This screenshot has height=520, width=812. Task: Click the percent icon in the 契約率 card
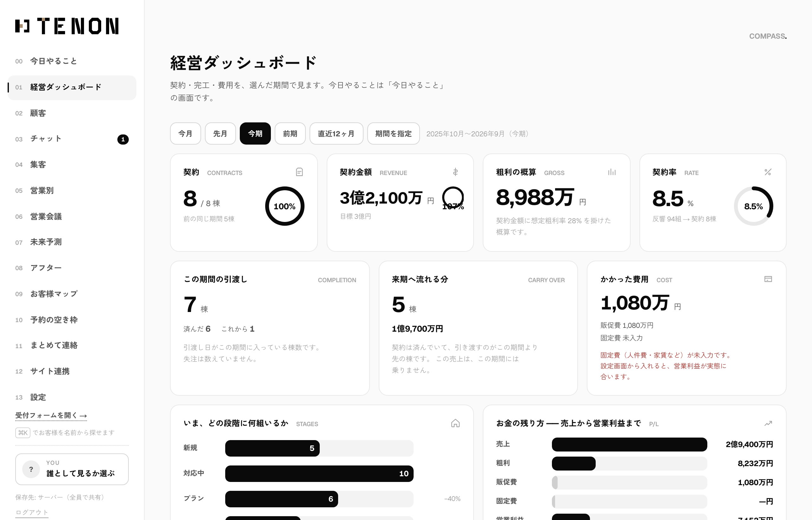click(x=768, y=172)
